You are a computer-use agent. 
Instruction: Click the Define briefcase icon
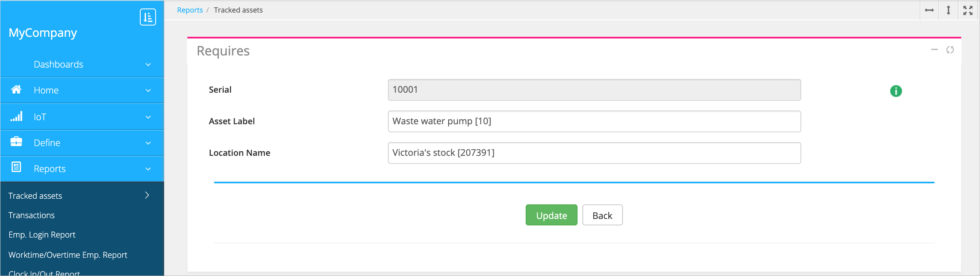point(16,142)
